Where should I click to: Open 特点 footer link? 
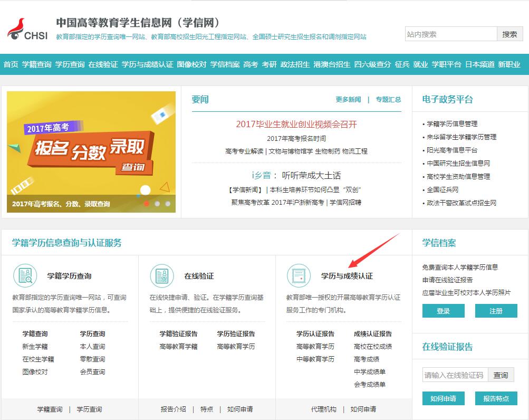207,409
